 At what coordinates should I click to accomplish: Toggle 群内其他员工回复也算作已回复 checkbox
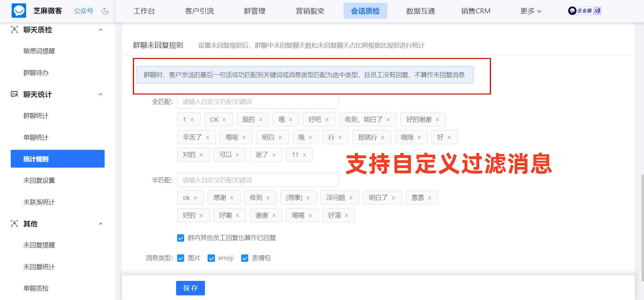(x=180, y=238)
